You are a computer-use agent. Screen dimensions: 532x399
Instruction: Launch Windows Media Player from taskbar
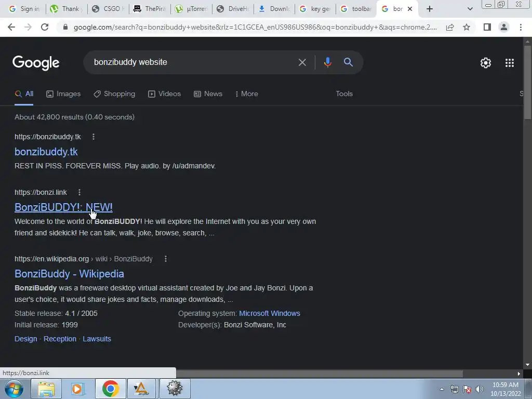pos(78,389)
